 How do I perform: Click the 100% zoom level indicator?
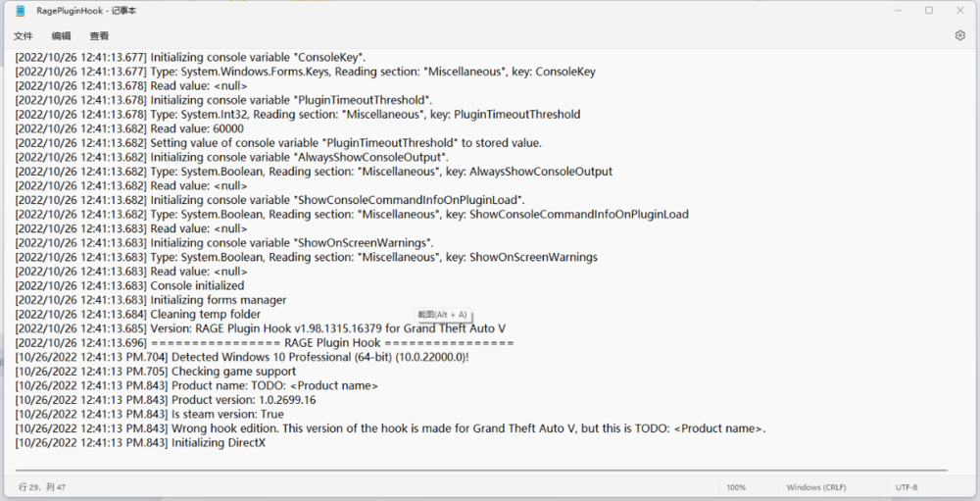[736, 487]
